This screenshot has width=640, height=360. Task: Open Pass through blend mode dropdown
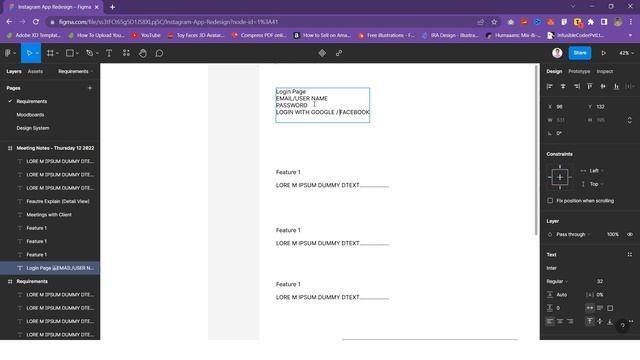click(x=573, y=234)
